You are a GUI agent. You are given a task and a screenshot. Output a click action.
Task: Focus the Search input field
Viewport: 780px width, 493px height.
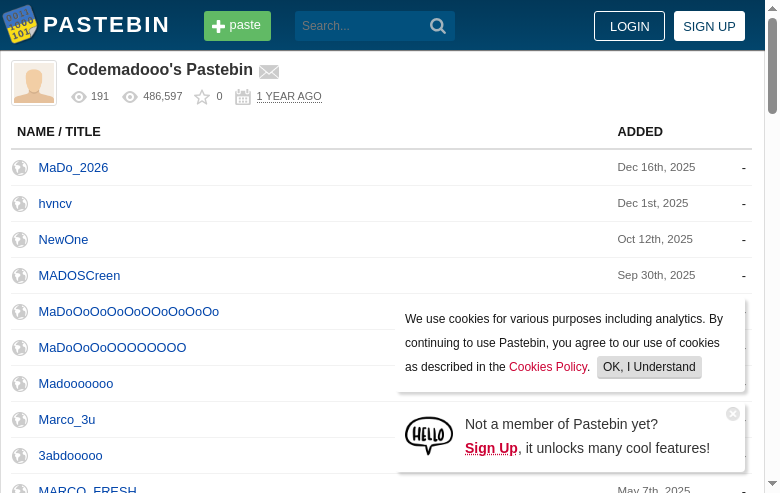[x=361, y=26]
